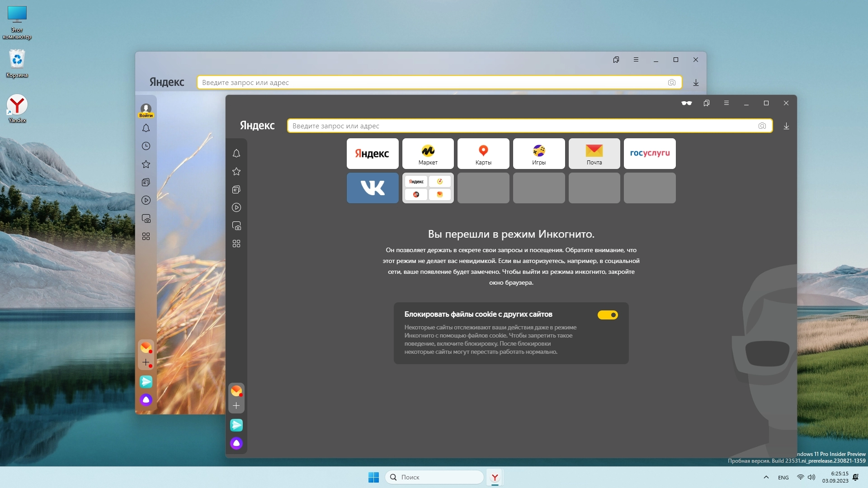Click bell notifications icon in incognito sidebar
Viewport: 868px width, 488px height.
236,154
